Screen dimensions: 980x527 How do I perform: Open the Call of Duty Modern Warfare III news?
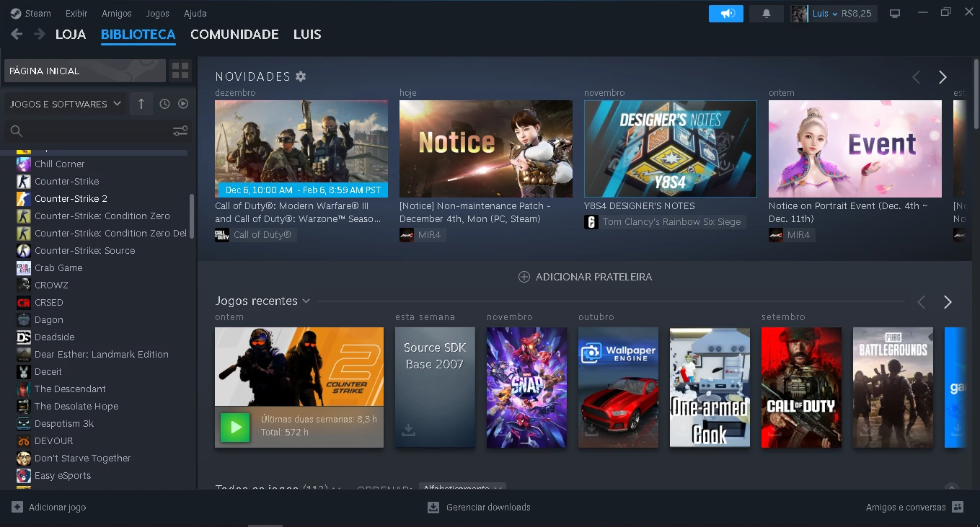point(301,149)
